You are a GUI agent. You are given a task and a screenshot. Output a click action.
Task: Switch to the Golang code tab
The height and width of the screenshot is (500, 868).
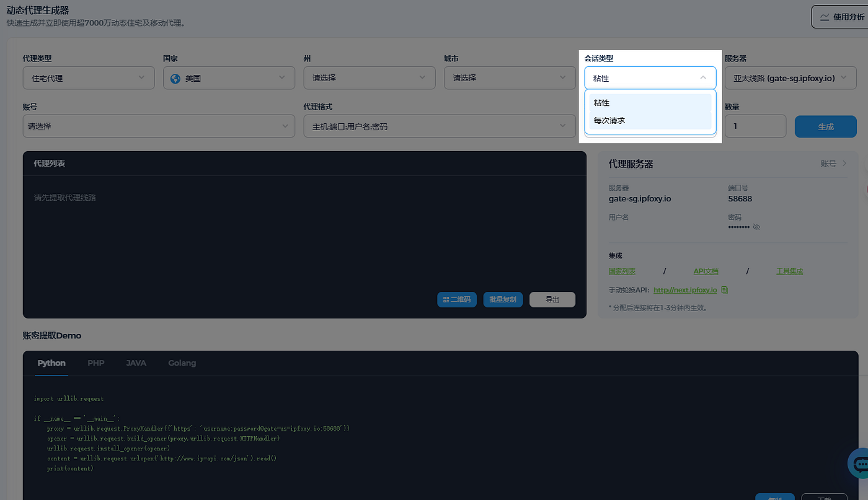(182, 363)
